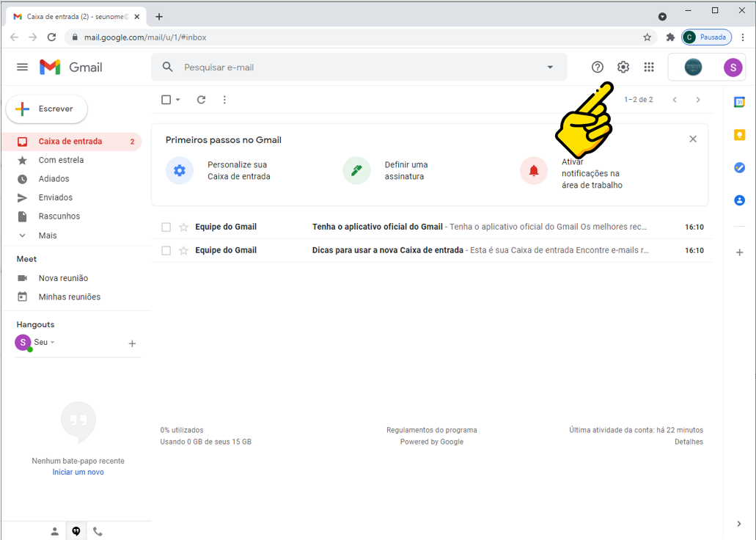Viewport: 756px width, 540px height.
Task: Close the Caixa de entrada browser tab
Action: pos(137,16)
